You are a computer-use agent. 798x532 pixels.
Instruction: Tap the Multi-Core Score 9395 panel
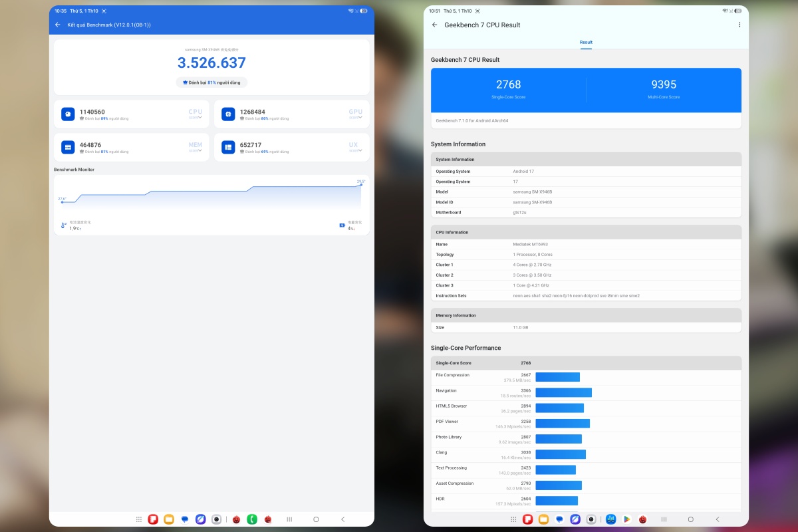click(x=664, y=90)
